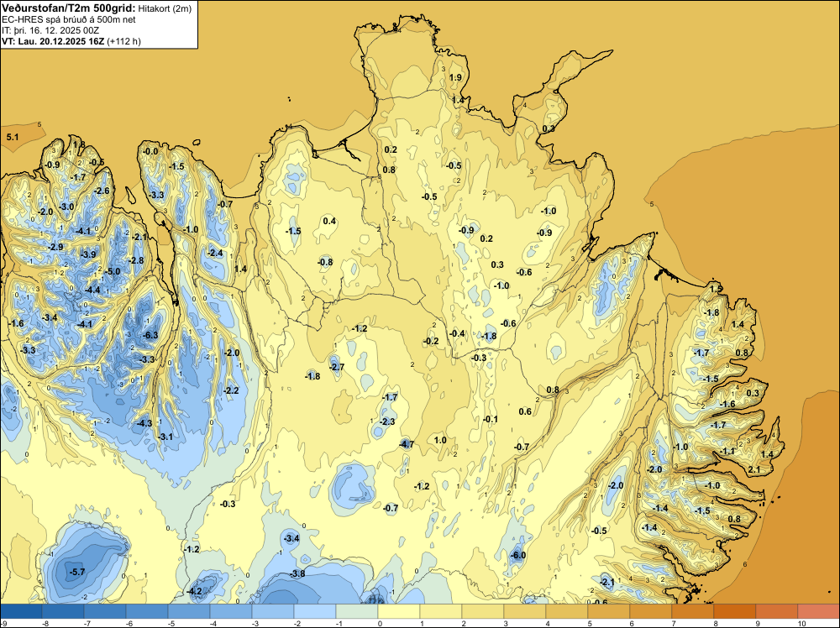The image size is (840, 628).
Task: Pick the dark orange legend swatch between 8 and 9
Action: click(x=735, y=611)
